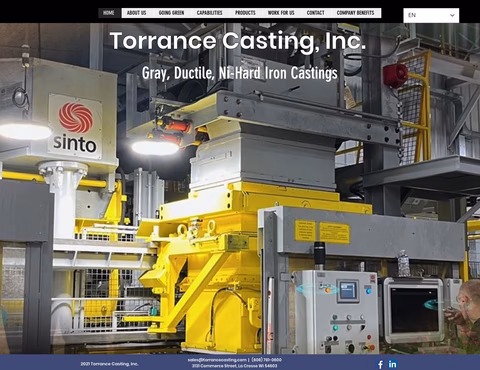
Task: Open the Contact menu item
Action: (316, 13)
